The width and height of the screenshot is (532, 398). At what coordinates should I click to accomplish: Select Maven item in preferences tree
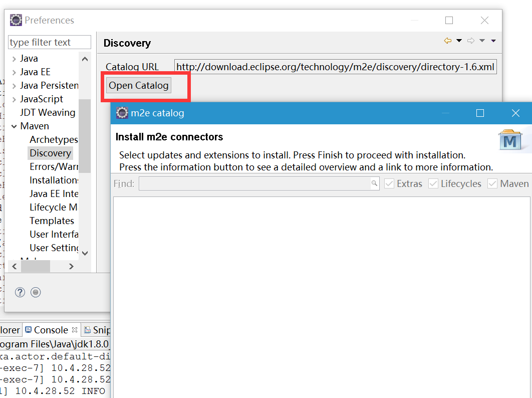[35, 126]
